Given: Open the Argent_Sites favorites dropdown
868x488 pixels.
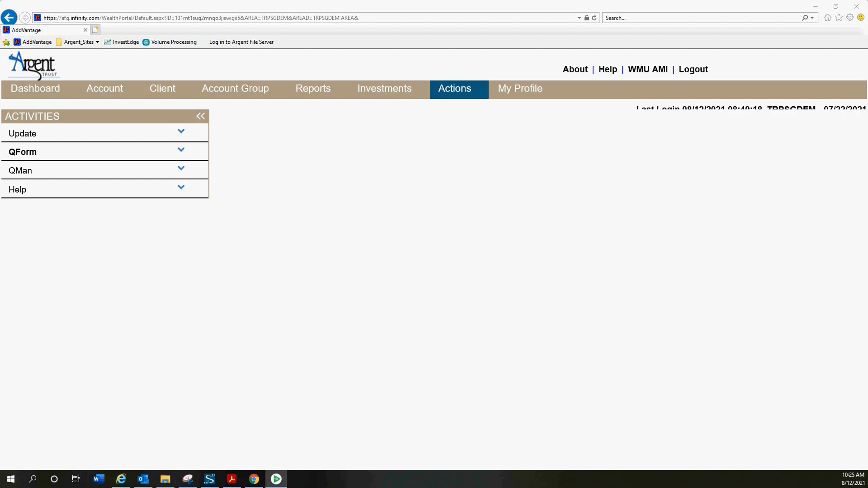Looking at the screenshot, I should [78, 42].
